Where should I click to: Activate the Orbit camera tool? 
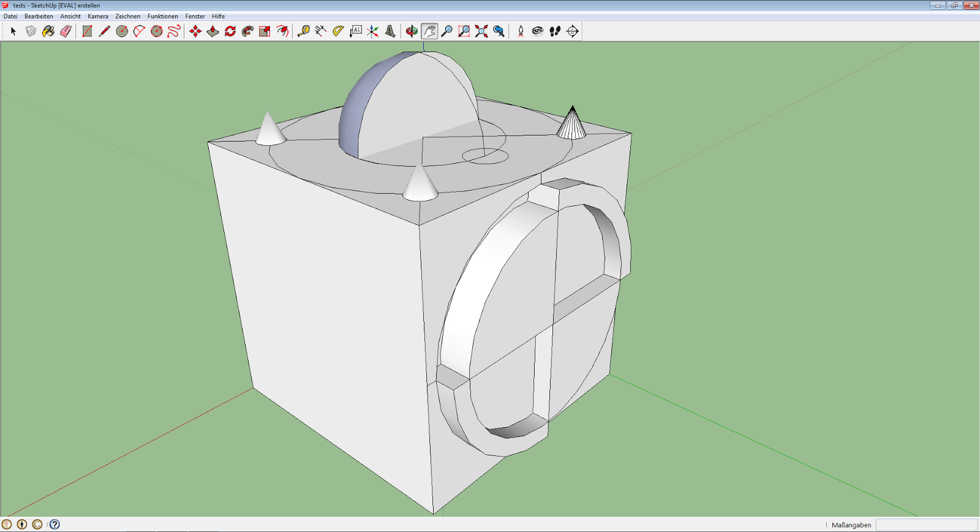tap(412, 31)
